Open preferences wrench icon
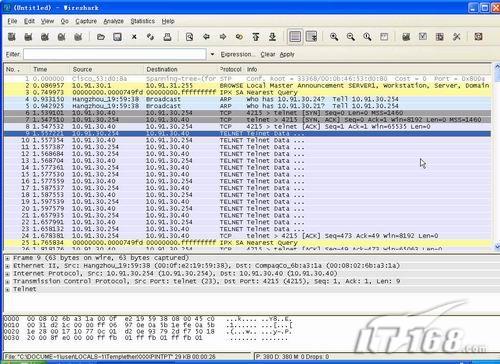500x364 pixels. click(x=456, y=37)
